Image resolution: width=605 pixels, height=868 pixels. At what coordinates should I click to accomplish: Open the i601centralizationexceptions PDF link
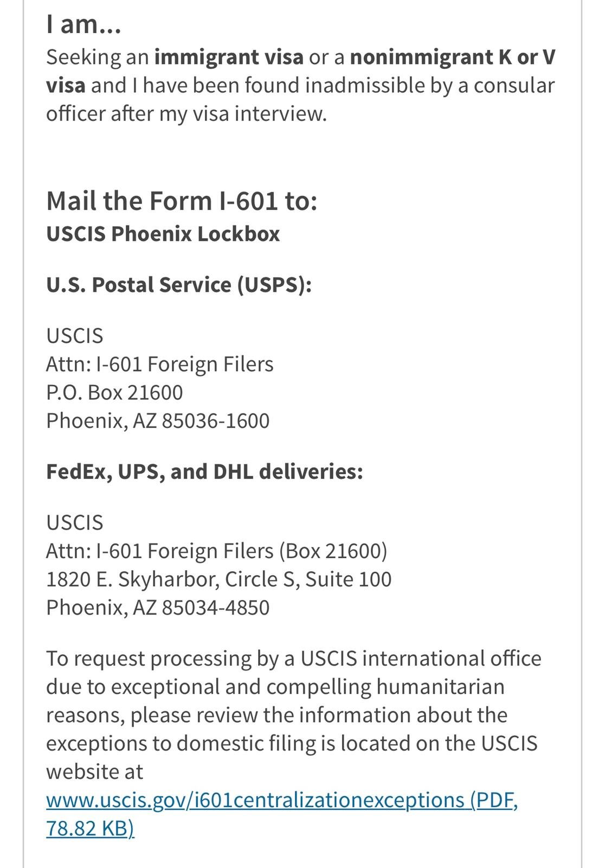coord(282,801)
